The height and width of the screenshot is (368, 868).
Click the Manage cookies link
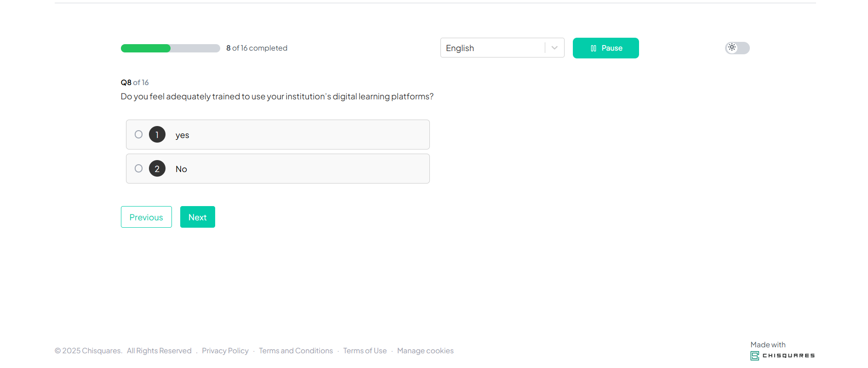425,351
